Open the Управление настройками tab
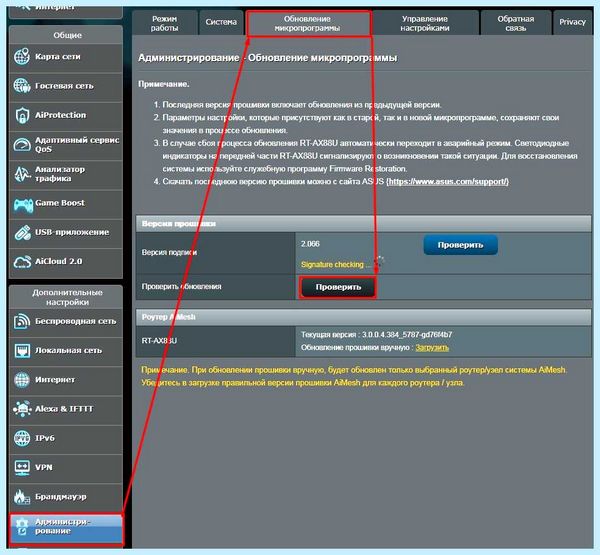 (425, 23)
